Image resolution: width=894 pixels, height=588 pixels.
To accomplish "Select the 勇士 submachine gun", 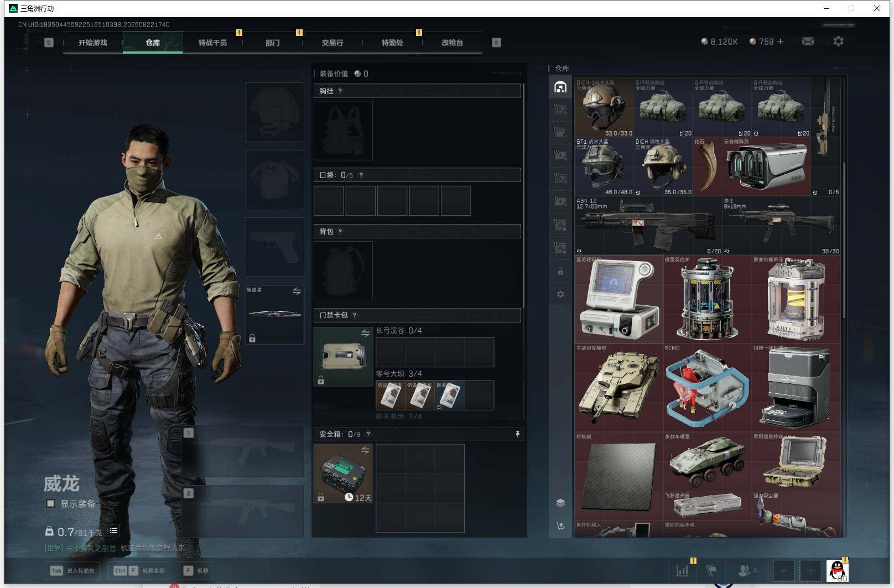I will tap(781, 226).
